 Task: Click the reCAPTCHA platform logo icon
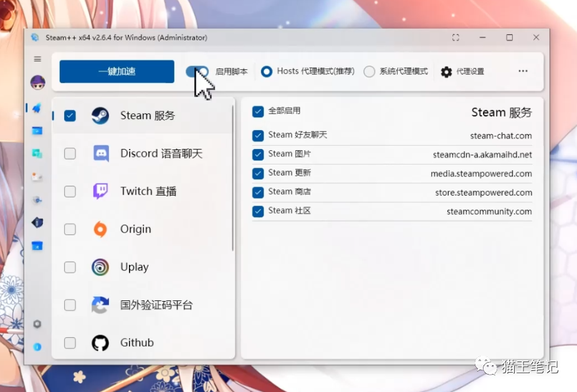coord(100,305)
